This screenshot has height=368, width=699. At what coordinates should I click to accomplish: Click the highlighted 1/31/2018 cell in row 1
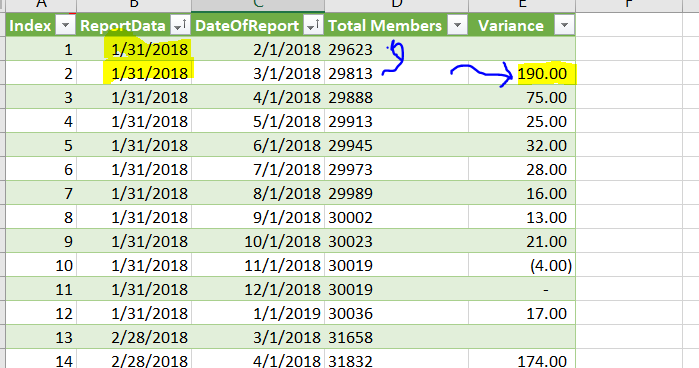(134, 49)
